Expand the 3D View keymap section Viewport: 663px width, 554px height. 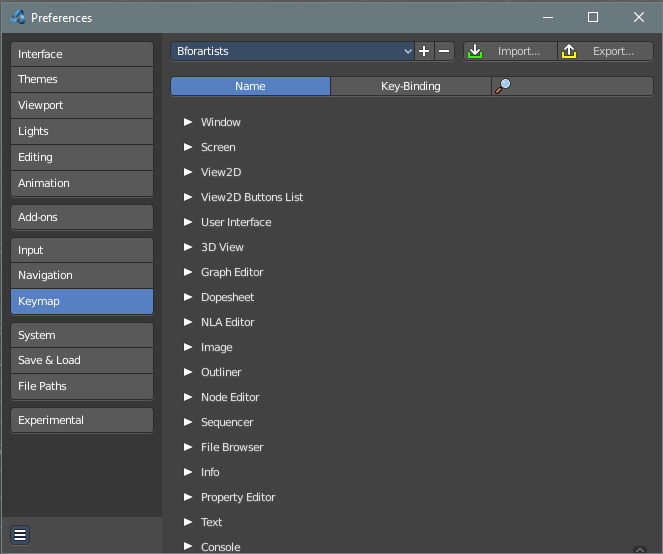tap(188, 247)
